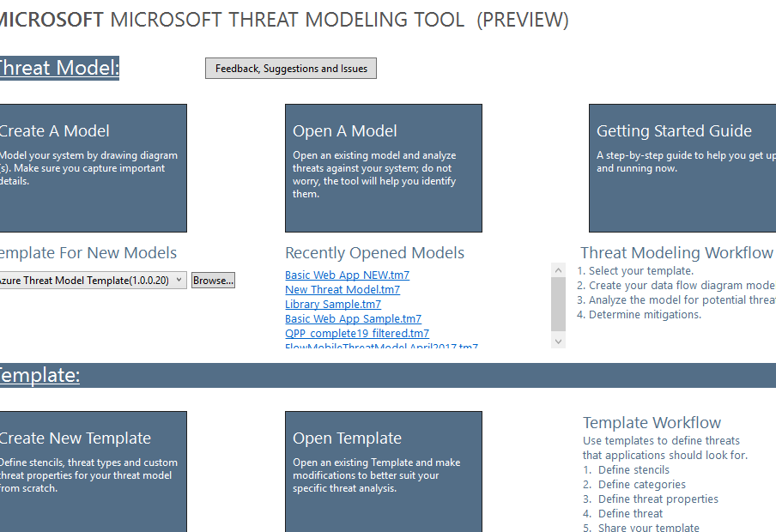Click the Browse... template button
776x532 pixels.
tap(213, 280)
